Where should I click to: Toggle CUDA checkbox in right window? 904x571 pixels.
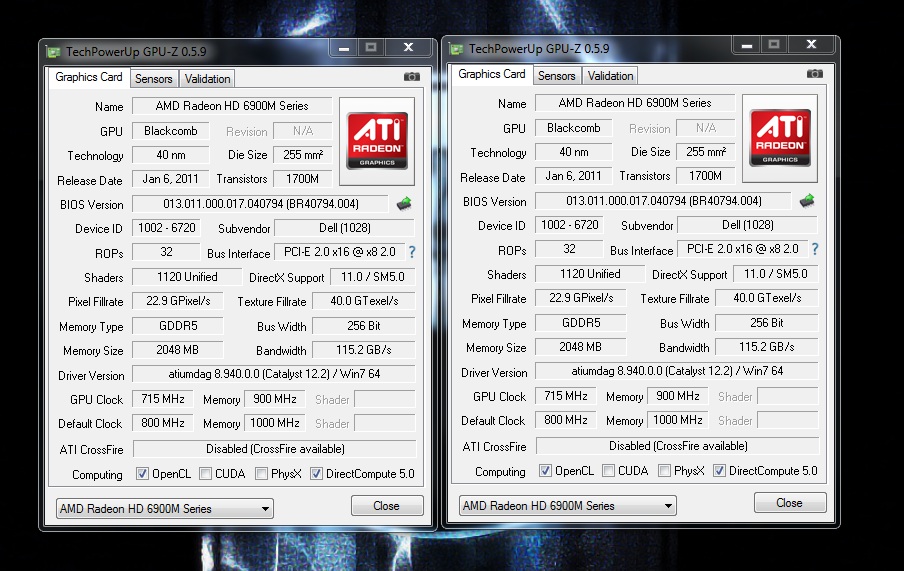tap(608, 471)
